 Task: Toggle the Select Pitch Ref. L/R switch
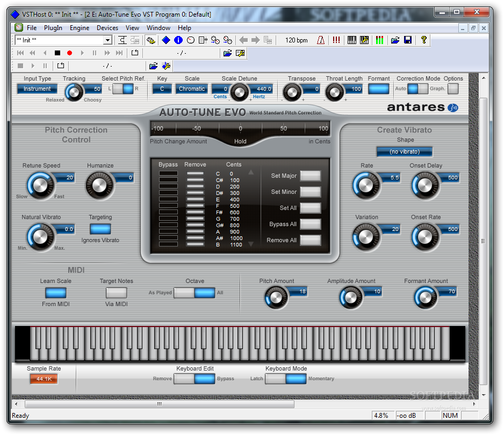click(x=123, y=89)
